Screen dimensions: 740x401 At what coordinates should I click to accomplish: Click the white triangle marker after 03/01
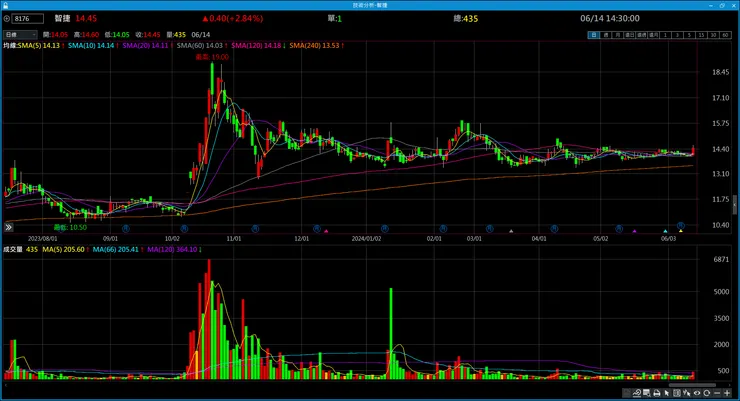coord(511,231)
